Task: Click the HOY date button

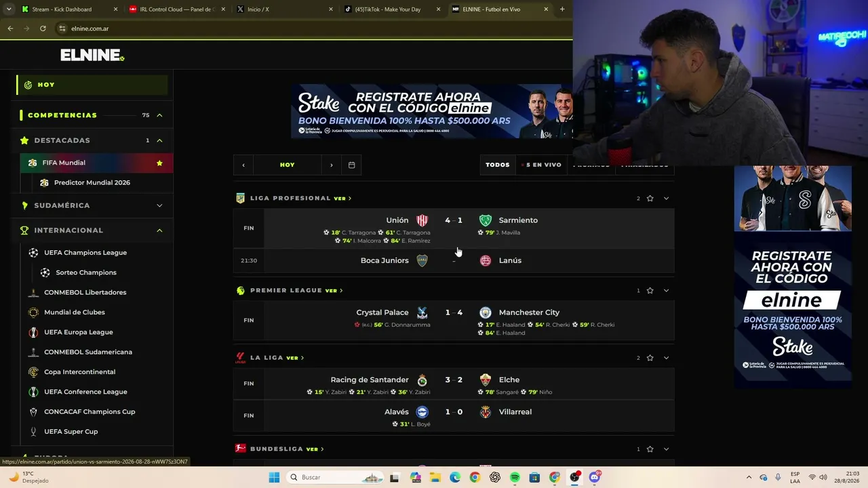Action: click(x=288, y=165)
